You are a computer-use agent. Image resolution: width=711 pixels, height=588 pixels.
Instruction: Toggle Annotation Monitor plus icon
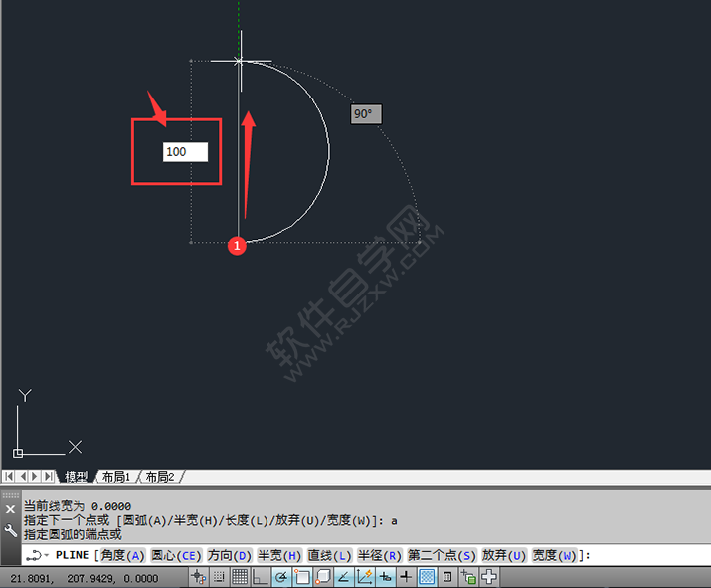(x=489, y=577)
